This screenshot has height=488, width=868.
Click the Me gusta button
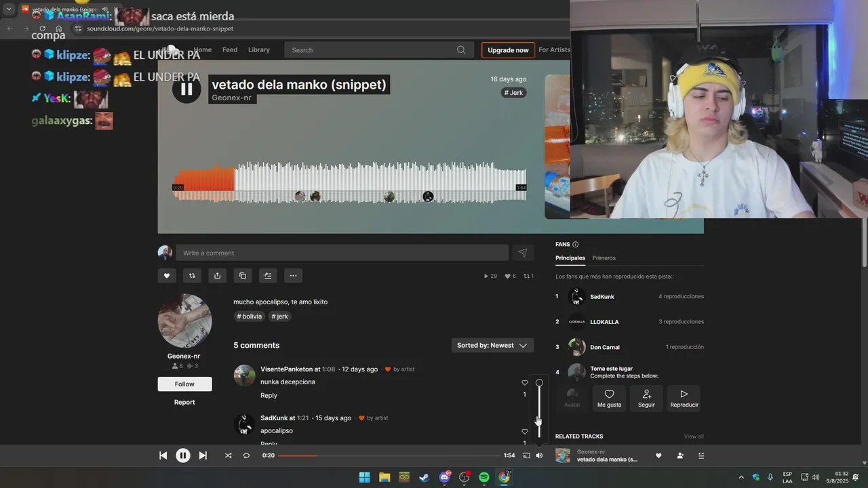tap(610, 399)
